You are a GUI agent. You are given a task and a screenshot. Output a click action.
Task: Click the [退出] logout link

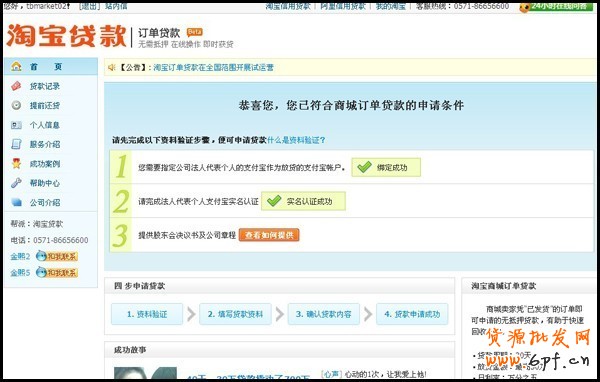click(89, 6)
